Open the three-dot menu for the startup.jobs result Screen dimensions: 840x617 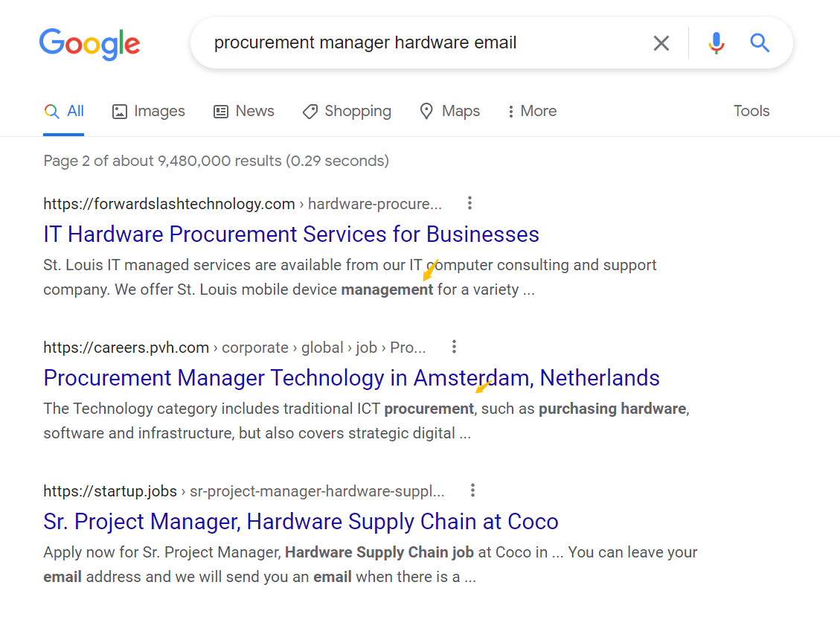[472, 490]
